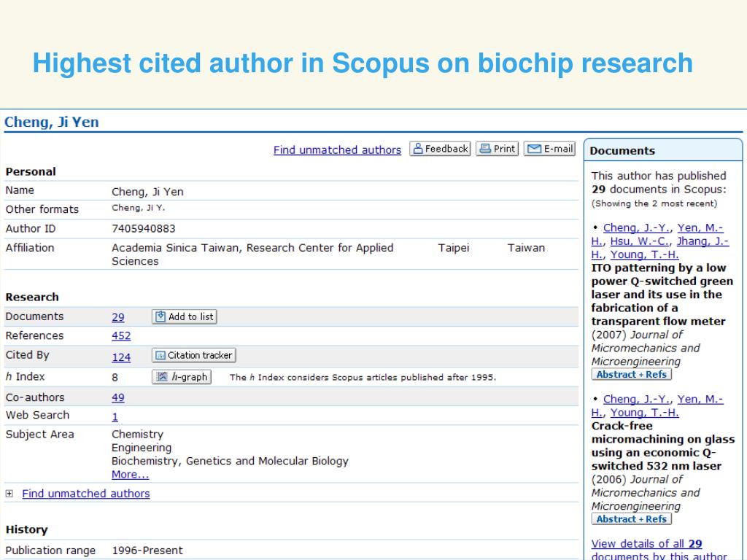This screenshot has height=560, width=747.
Task: Click author link Jhang, J.-H.
Action: pos(703,241)
